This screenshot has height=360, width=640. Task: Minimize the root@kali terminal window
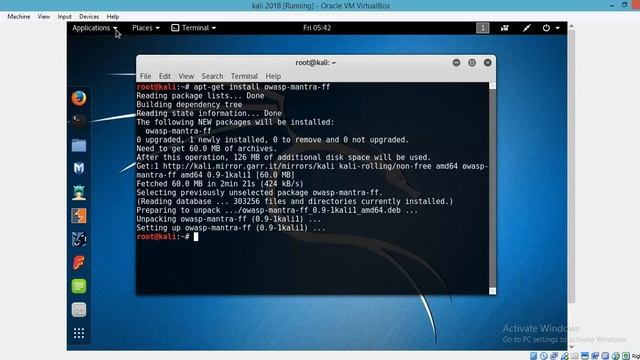pos(456,62)
